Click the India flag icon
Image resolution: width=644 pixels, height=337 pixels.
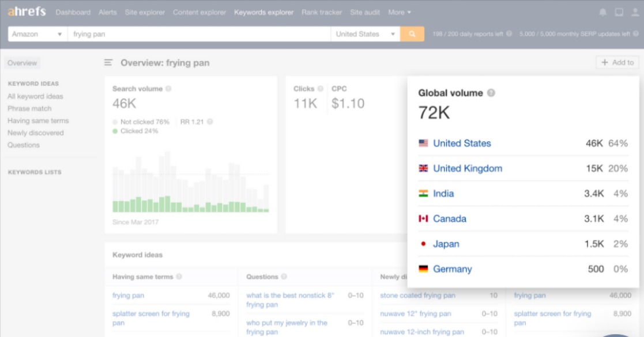click(423, 194)
